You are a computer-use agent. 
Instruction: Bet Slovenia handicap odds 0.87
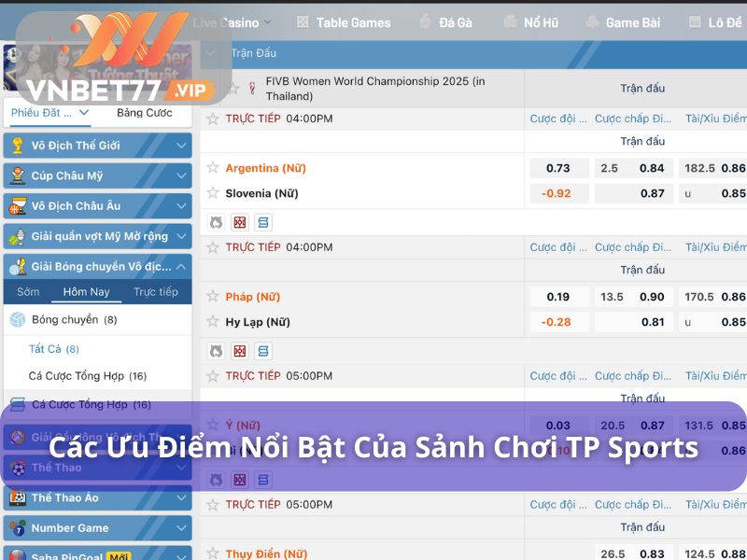634,193
